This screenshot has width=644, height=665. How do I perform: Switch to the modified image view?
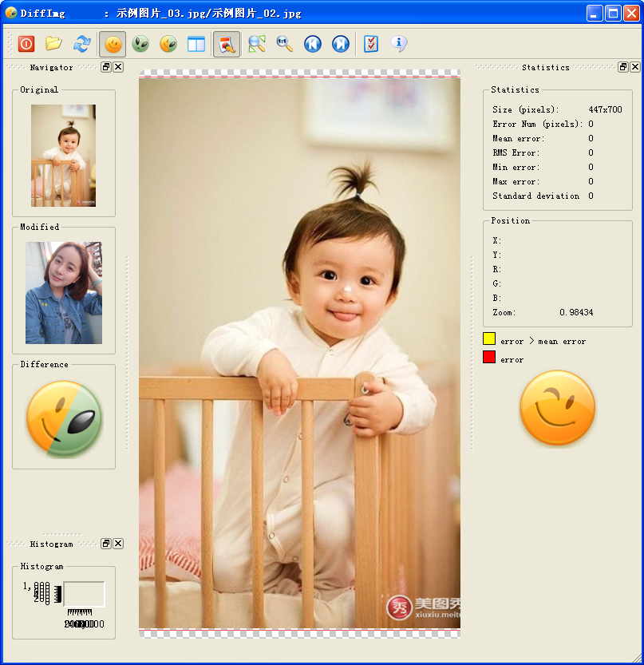click(x=140, y=44)
